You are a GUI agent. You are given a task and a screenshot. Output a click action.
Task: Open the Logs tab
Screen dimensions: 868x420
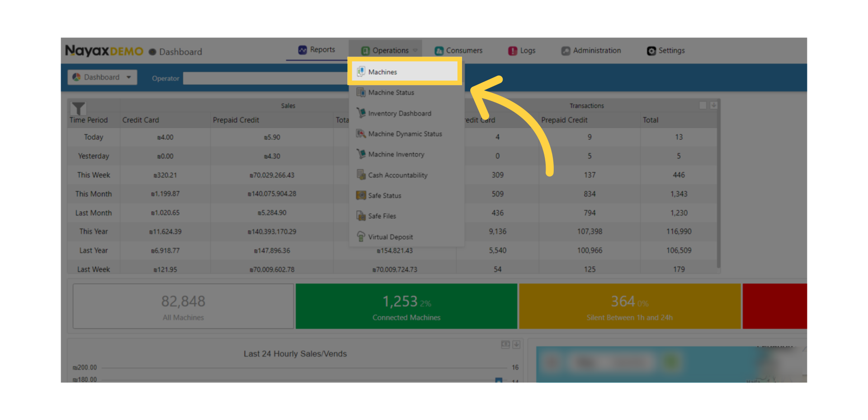point(522,51)
